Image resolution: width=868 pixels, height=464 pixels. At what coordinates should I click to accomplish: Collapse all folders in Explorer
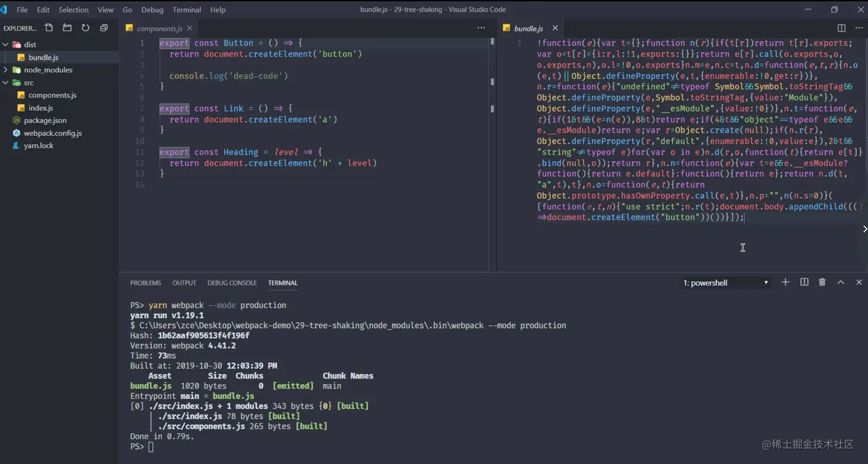click(104, 28)
